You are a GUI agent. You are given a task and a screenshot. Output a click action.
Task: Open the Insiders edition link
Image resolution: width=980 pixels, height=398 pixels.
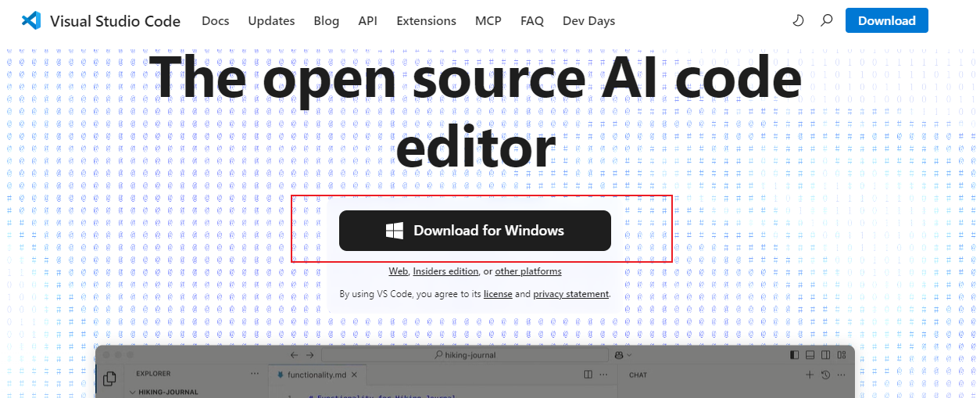point(445,271)
